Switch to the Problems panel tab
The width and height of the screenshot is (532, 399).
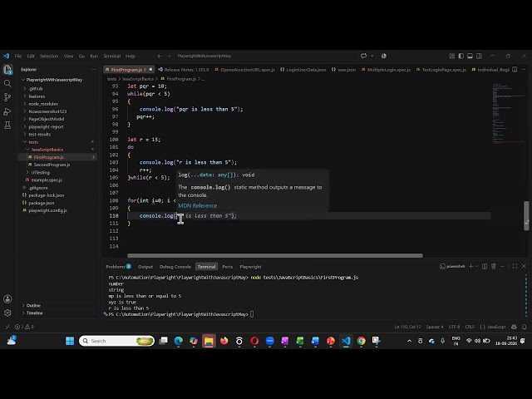click(118, 267)
